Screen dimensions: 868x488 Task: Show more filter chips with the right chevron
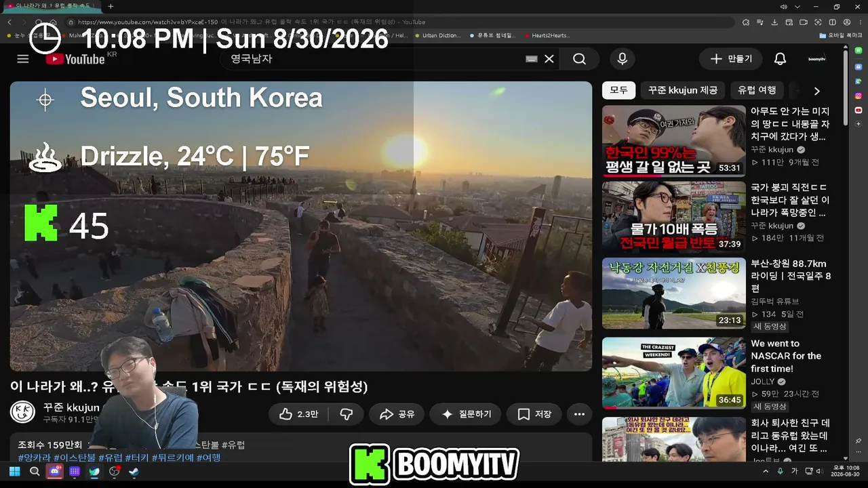pos(816,91)
